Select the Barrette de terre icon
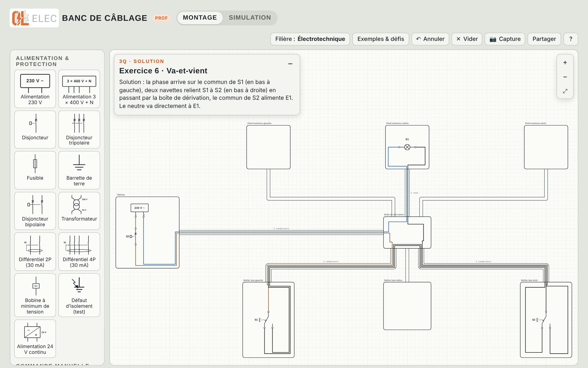Viewport: 588px width, 368px height. tap(79, 170)
